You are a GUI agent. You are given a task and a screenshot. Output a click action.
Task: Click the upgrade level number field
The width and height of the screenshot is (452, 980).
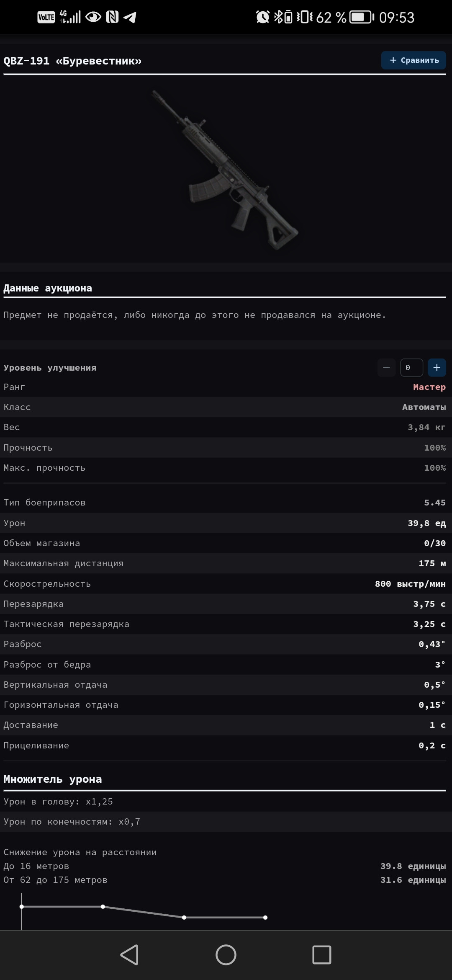point(411,368)
